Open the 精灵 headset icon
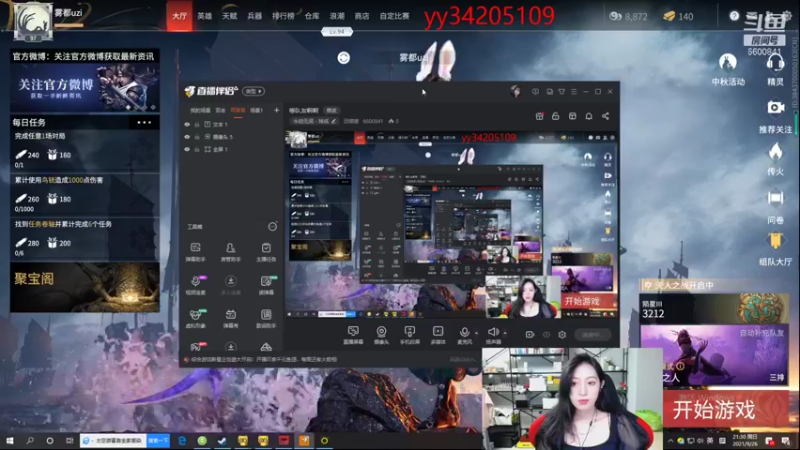The height and width of the screenshot is (450, 800). (775, 69)
